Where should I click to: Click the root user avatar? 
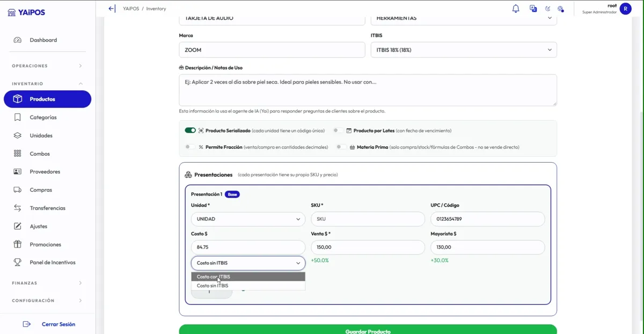[625, 9]
